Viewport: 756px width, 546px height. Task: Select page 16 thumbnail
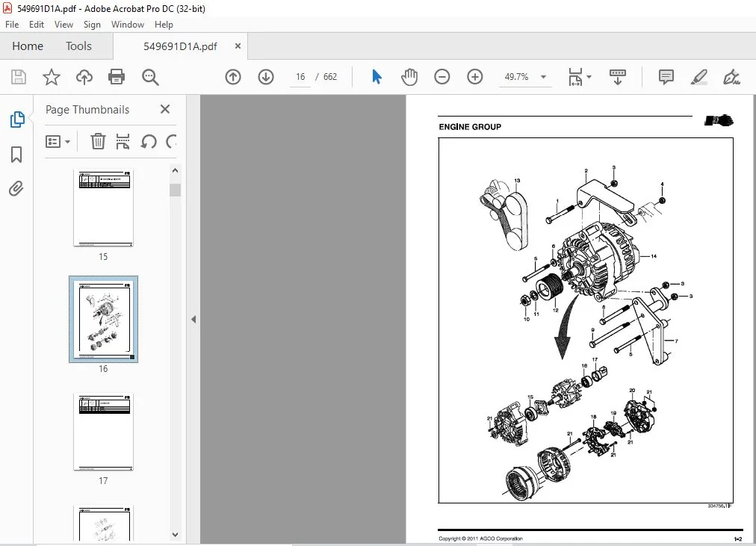(103, 319)
